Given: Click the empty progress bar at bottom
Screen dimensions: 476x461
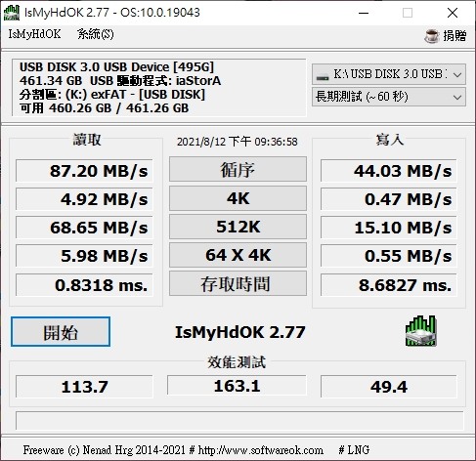Looking at the screenshot, I should pos(239,421).
